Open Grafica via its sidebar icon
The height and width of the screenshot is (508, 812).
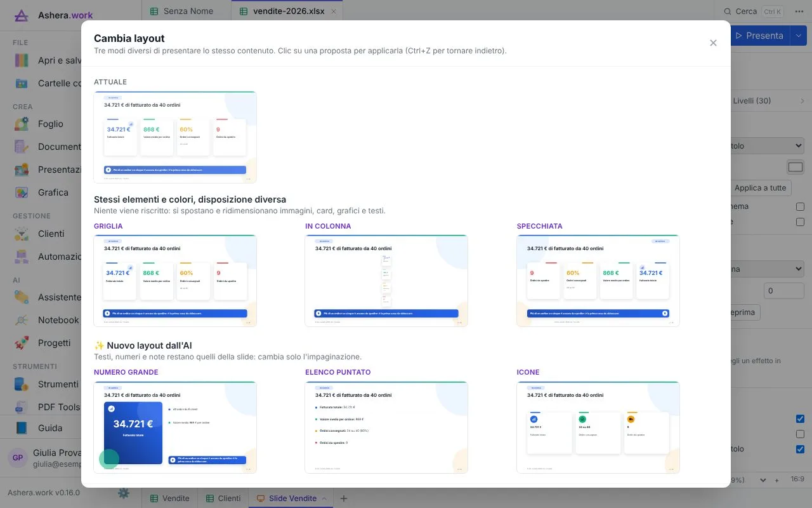point(22,192)
